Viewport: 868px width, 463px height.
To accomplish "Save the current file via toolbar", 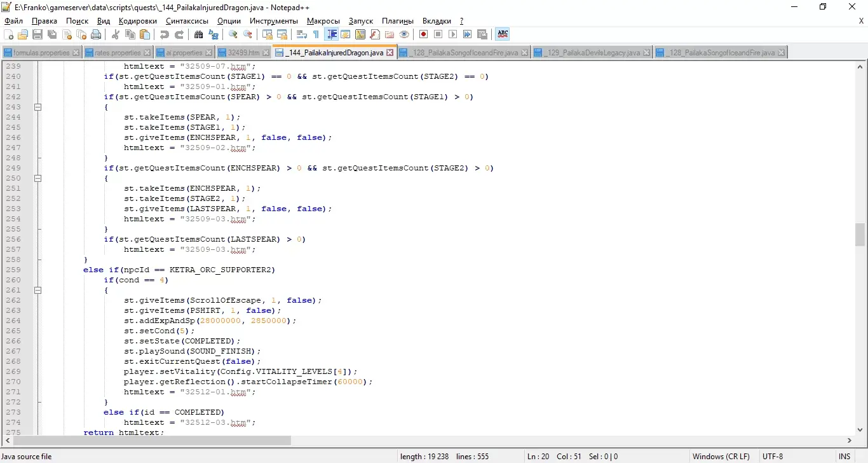I will point(37,34).
